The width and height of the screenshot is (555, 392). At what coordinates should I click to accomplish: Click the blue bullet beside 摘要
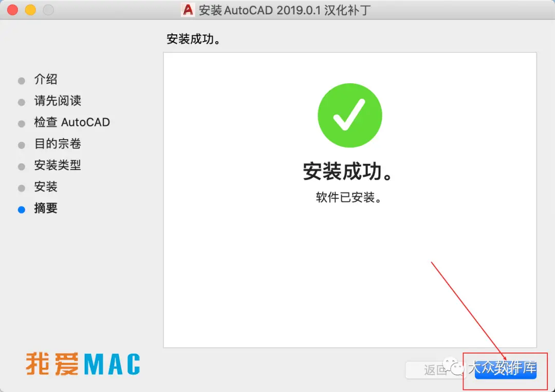[22, 210]
